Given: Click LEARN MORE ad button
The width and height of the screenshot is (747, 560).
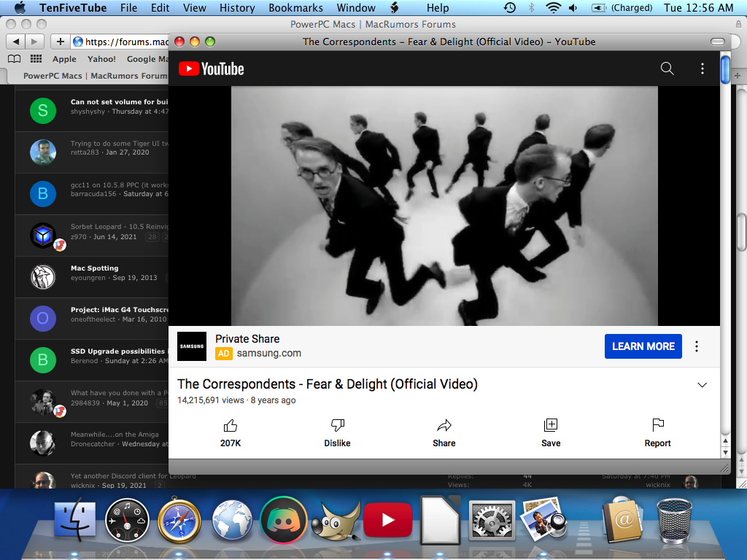Looking at the screenshot, I should pos(643,346).
